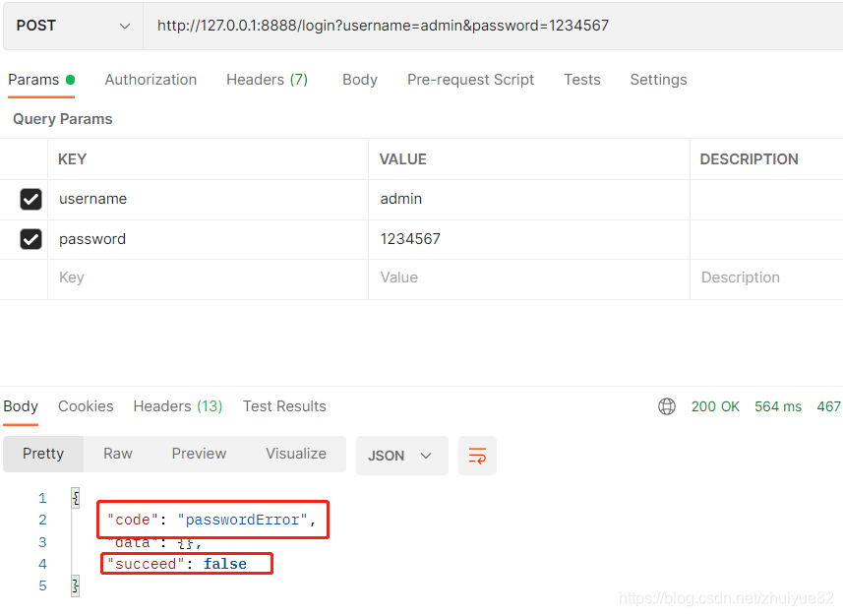The image size is (843, 616).
Task: Click the KEY column header
Action: point(72,159)
